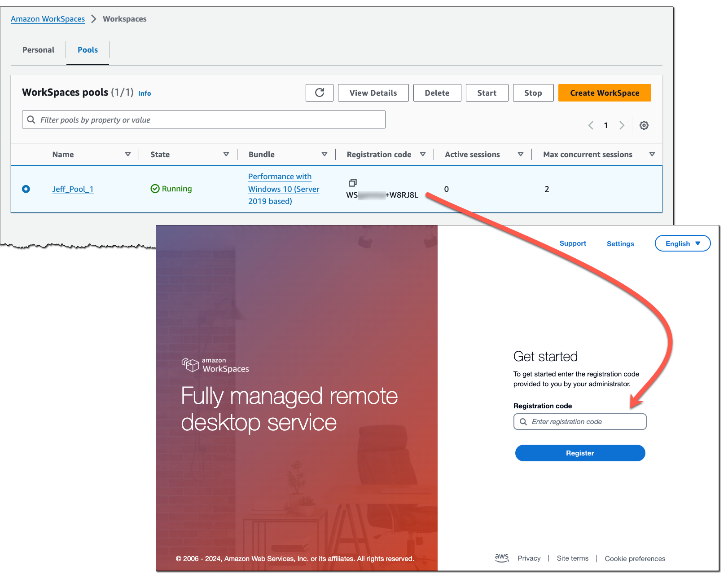
Task: Select the Jeff_Pool_1 radio button
Action: [x=26, y=189]
